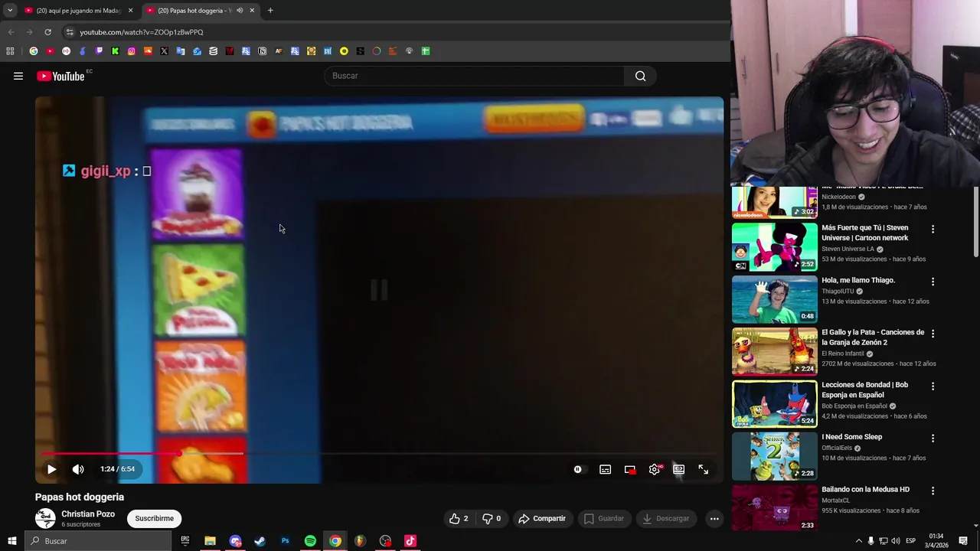
Task: Open Spotify from the taskbar
Action: tap(310, 541)
